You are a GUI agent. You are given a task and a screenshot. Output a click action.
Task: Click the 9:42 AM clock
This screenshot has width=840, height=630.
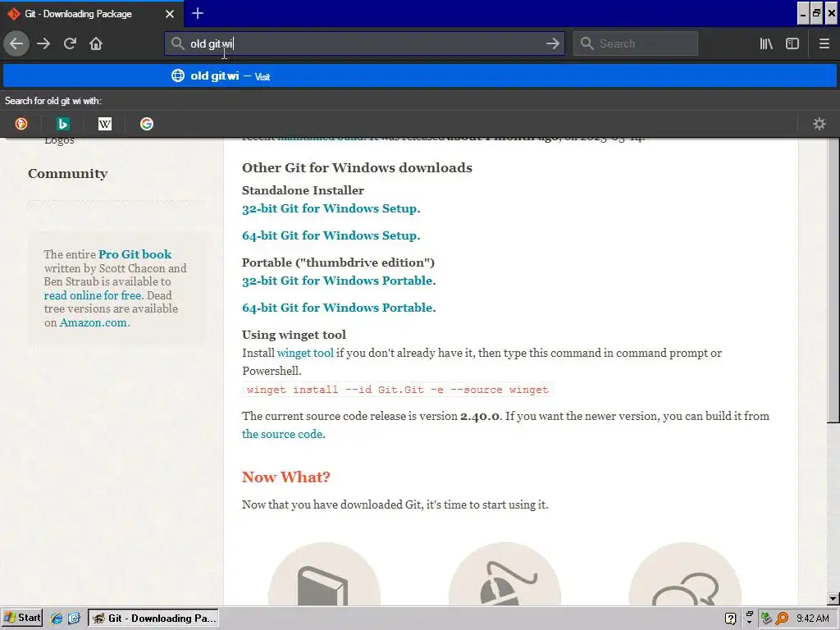click(813, 619)
